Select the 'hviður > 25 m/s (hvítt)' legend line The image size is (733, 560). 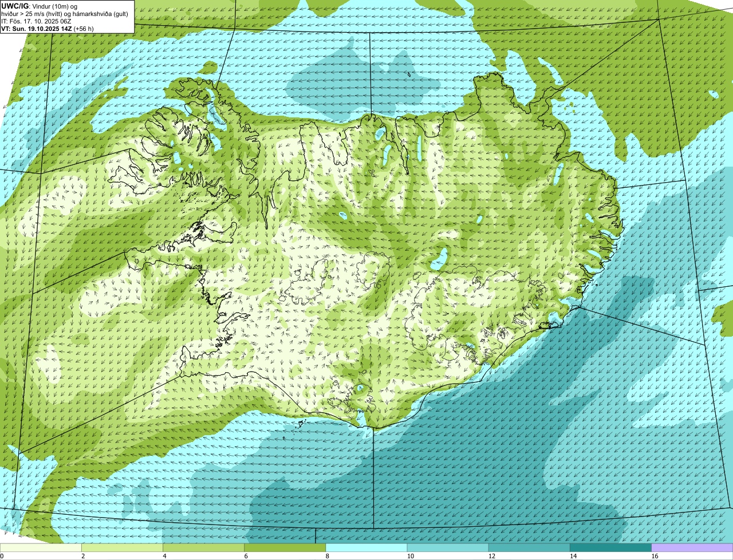pyautogui.click(x=65, y=14)
